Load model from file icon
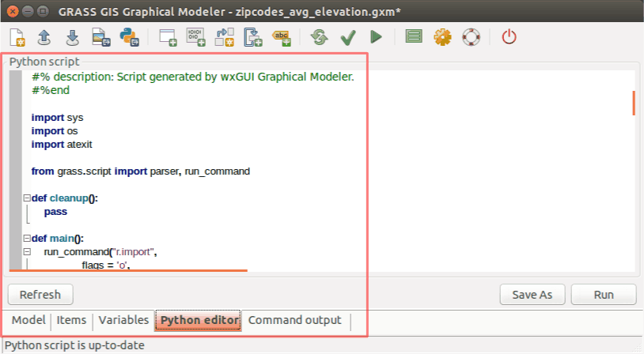The height and width of the screenshot is (354, 644). 44,36
